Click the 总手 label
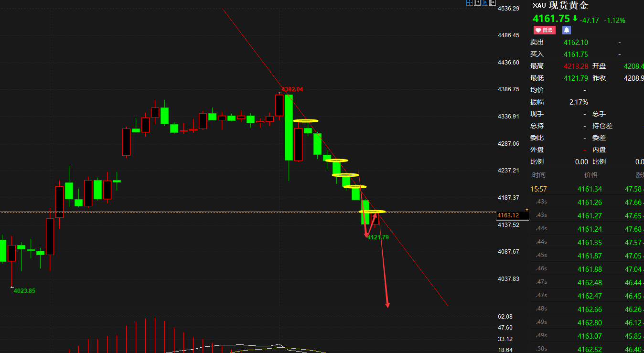The width and height of the screenshot is (644, 353). [x=599, y=114]
